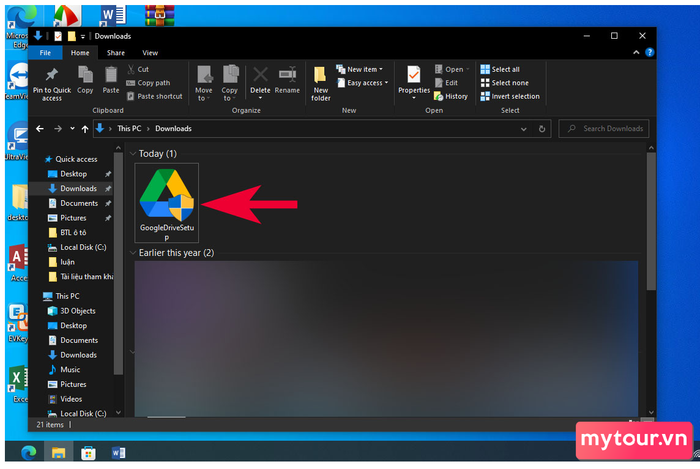This screenshot has height=469, width=700.
Task: Open the Help question mark icon
Action: pos(650,52)
